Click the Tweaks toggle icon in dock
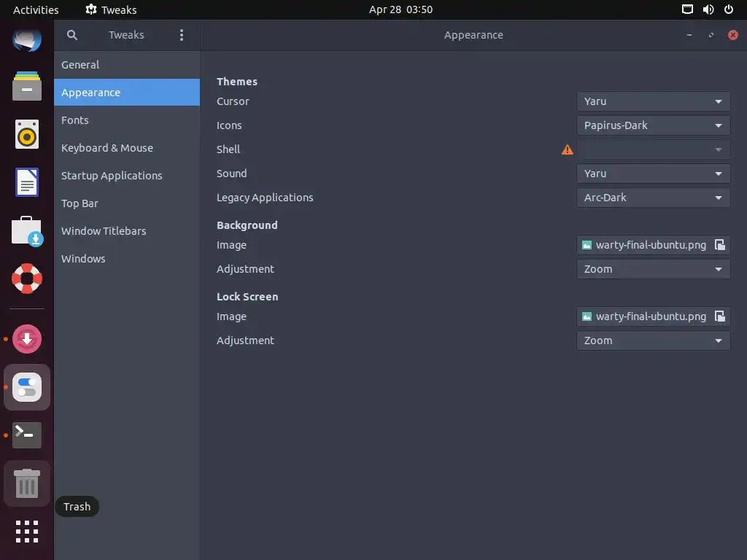This screenshot has height=560, width=747. tap(27, 387)
